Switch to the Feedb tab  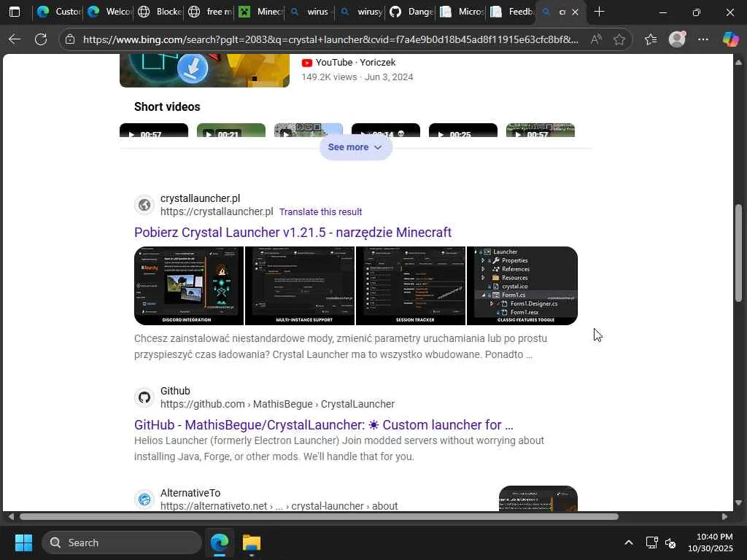click(x=512, y=12)
